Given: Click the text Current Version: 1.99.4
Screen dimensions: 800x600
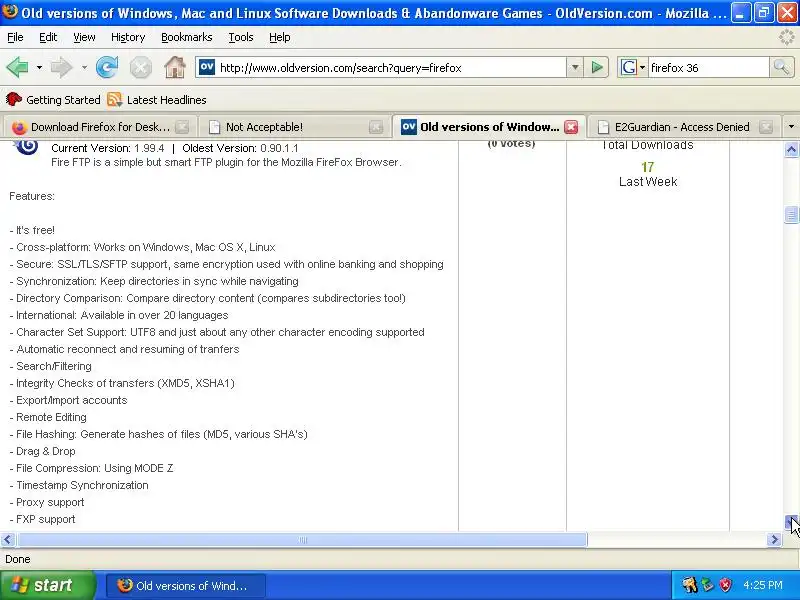Looking at the screenshot, I should pos(108,148).
